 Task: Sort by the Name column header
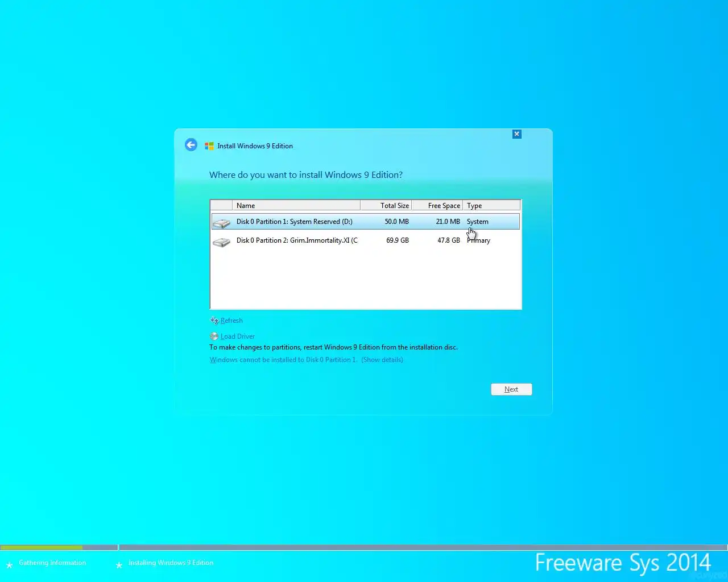pyautogui.click(x=296, y=206)
